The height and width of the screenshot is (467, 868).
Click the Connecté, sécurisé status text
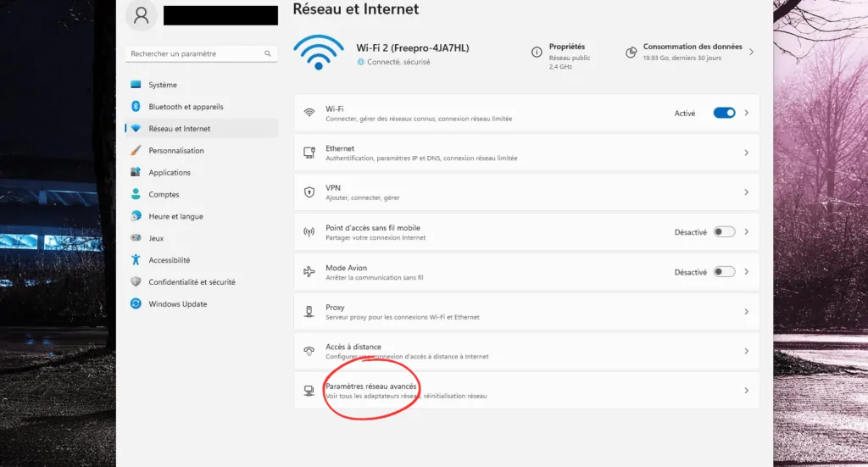(x=398, y=62)
